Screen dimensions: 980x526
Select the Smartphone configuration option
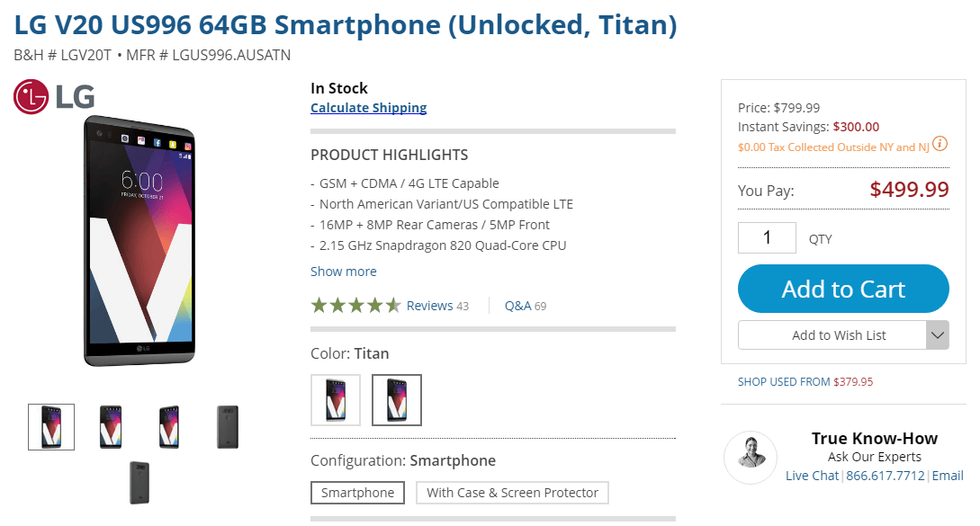[357, 493]
